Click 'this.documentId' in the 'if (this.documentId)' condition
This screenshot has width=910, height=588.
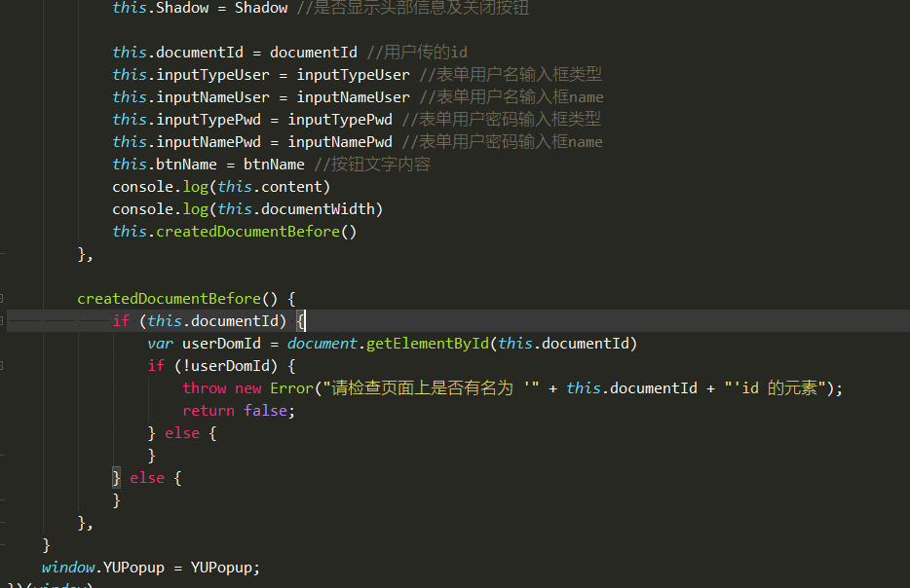[x=212, y=321]
